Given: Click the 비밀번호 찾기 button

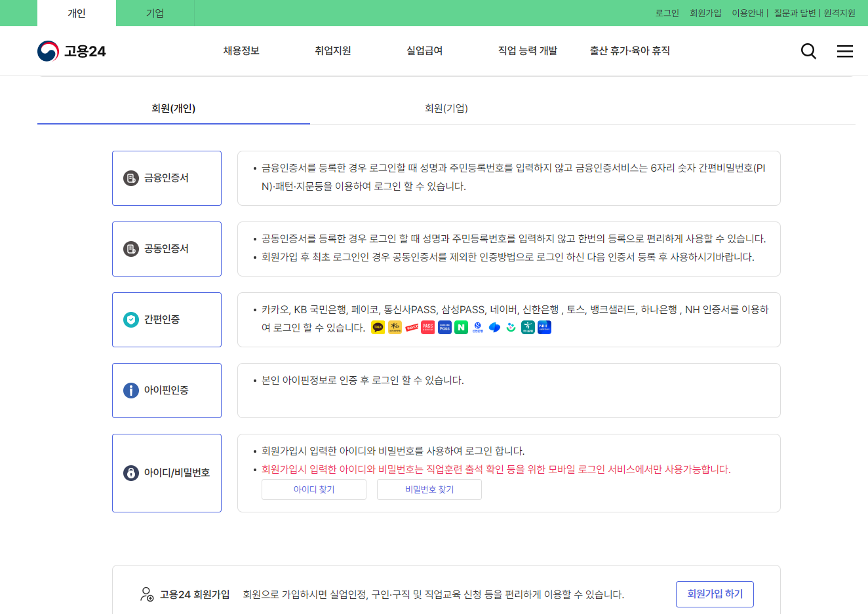Looking at the screenshot, I should pos(429,489).
